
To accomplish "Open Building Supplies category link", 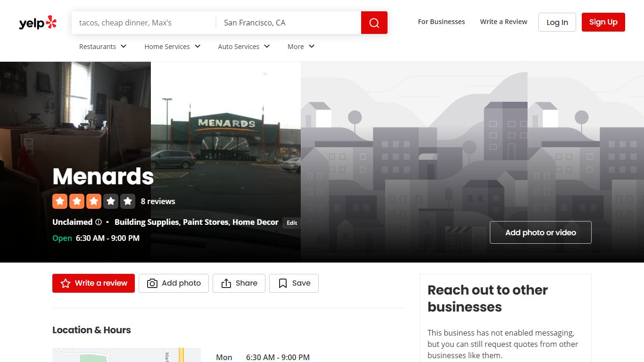I will 147,222.
